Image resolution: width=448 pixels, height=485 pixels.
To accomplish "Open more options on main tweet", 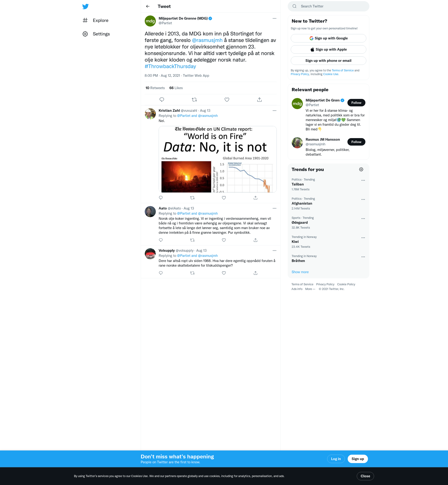I will coord(274,18).
